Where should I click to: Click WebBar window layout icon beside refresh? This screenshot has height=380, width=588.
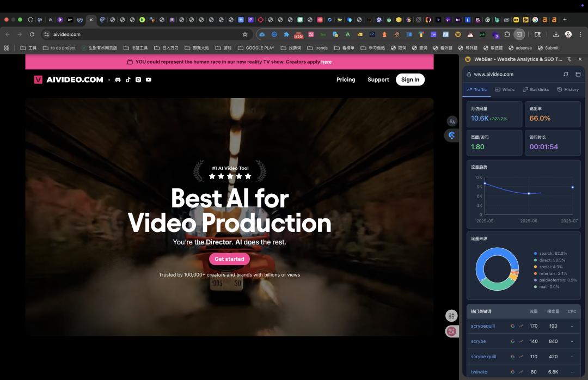[x=578, y=74]
